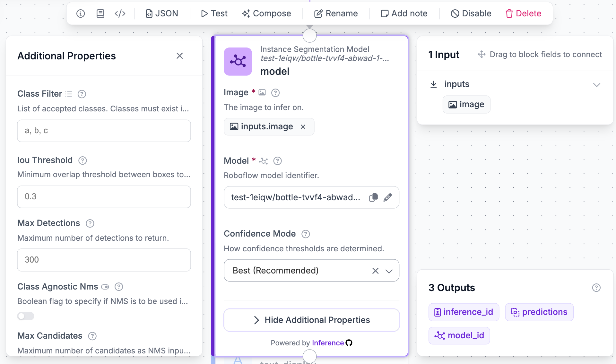The height and width of the screenshot is (364, 616).
Task: Open help for Confidence Mode
Action: 306,234
